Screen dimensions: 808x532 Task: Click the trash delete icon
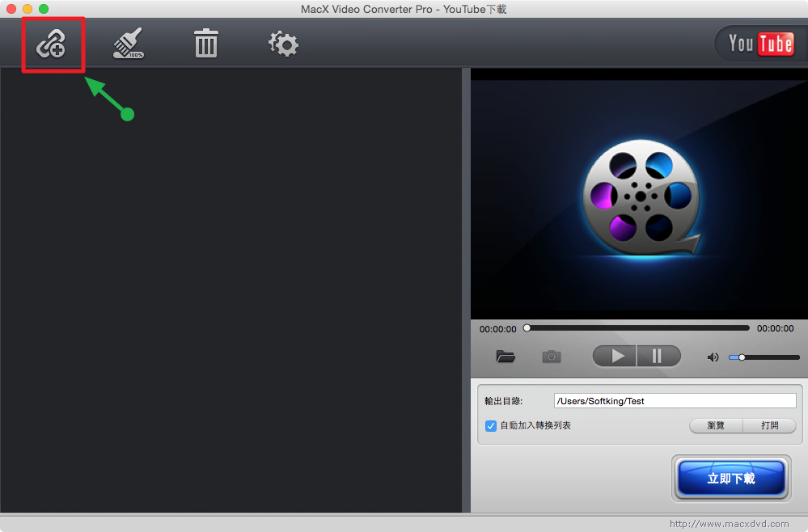point(206,44)
